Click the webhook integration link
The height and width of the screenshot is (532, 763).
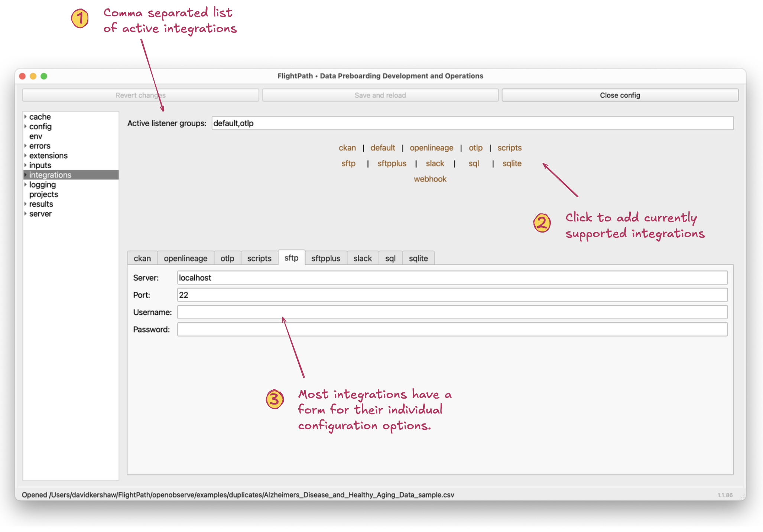(x=430, y=179)
